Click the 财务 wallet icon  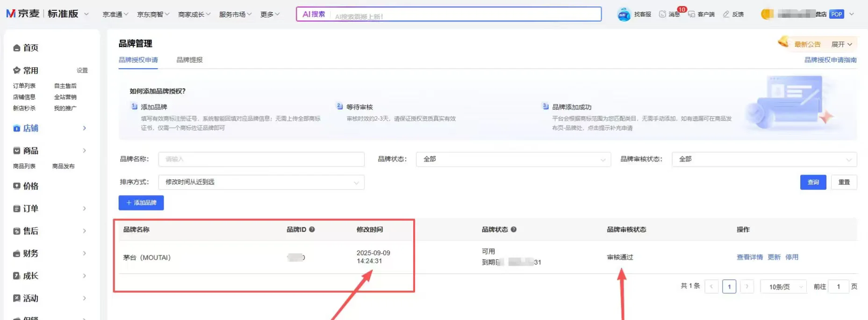[x=17, y=254]
